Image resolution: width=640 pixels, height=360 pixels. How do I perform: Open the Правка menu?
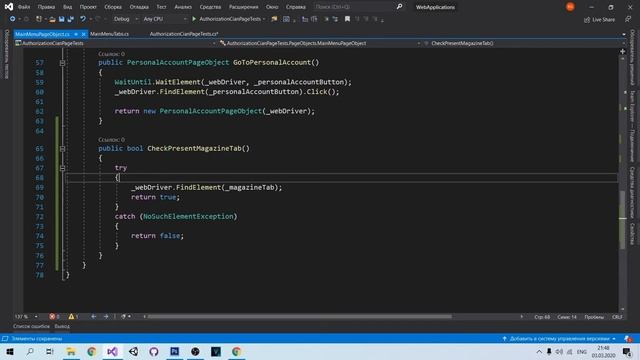coord(46,7)
